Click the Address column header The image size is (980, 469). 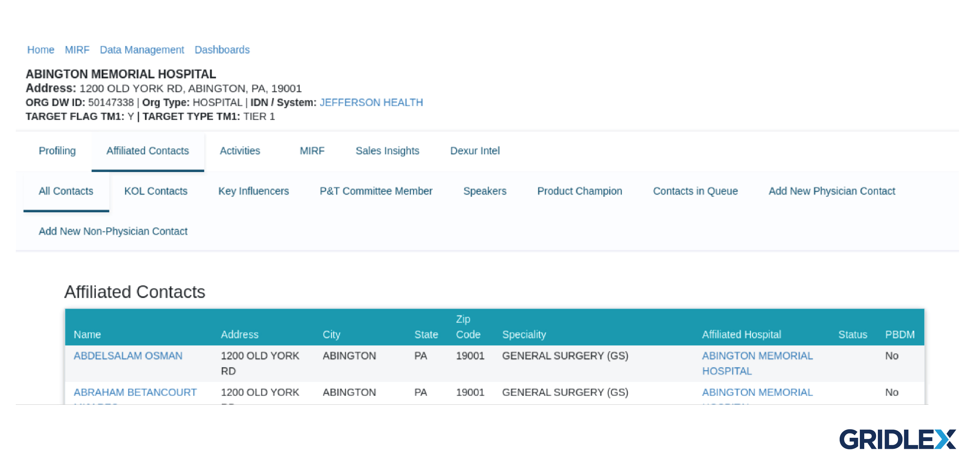[x=240, y=335]
